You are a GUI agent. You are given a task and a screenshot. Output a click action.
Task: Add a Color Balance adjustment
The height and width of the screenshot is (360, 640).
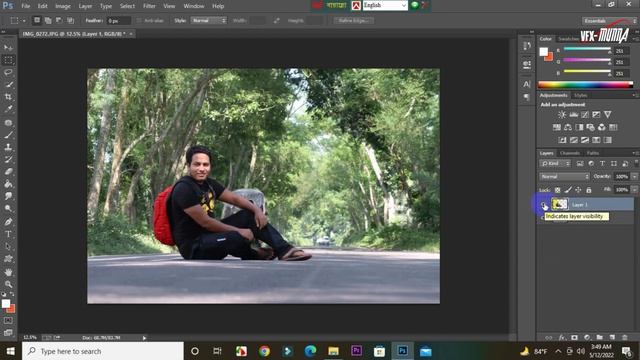(x=568, y=127)
